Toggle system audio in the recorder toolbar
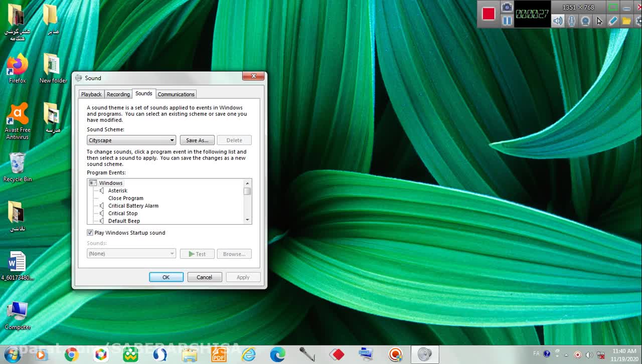The width and height of the screenshot is (642, 364). 558,21
